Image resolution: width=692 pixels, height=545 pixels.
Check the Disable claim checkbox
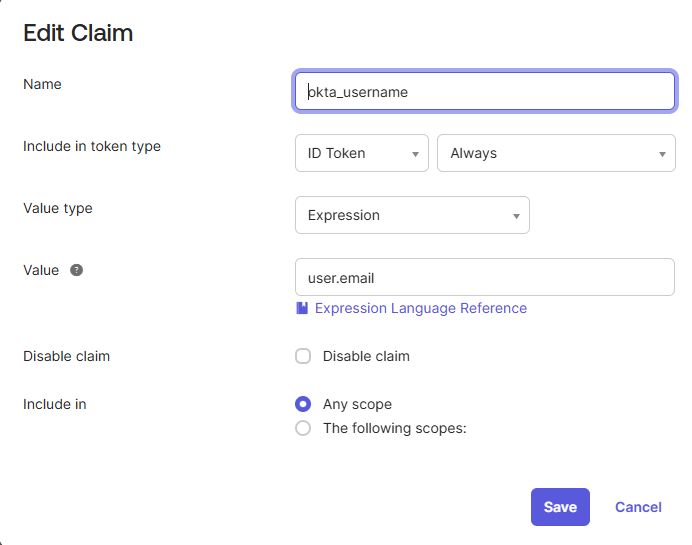pos(303,356)
